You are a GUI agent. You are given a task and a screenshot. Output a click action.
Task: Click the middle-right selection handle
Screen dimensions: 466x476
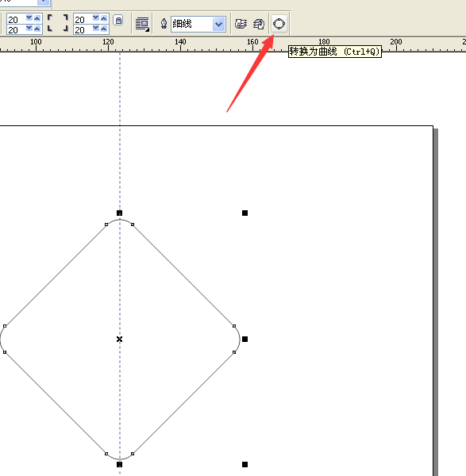(245, 339)
